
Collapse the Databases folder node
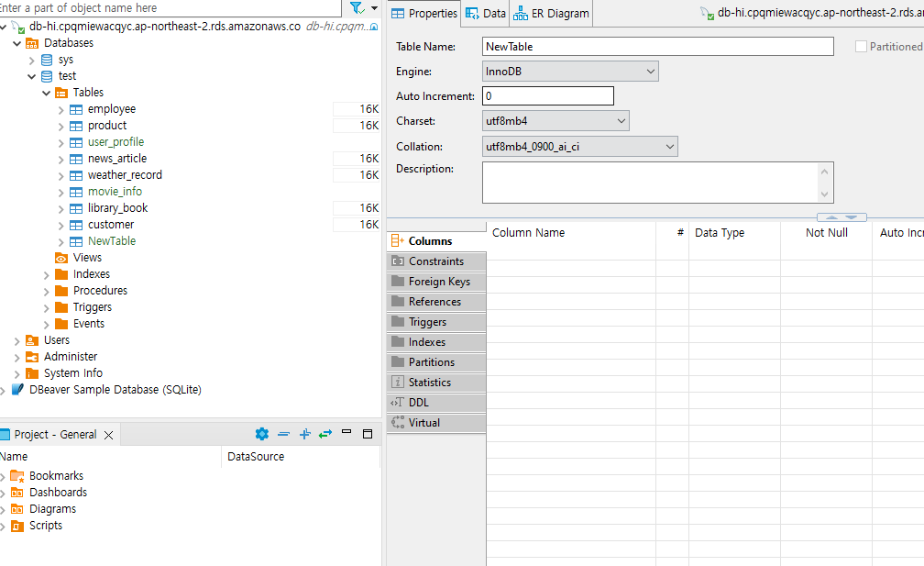(17, 44)
